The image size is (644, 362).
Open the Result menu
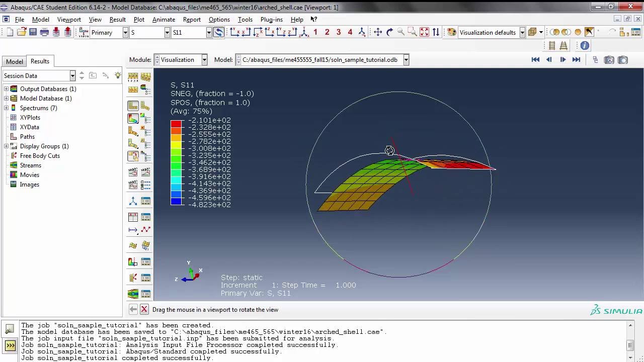117,19
